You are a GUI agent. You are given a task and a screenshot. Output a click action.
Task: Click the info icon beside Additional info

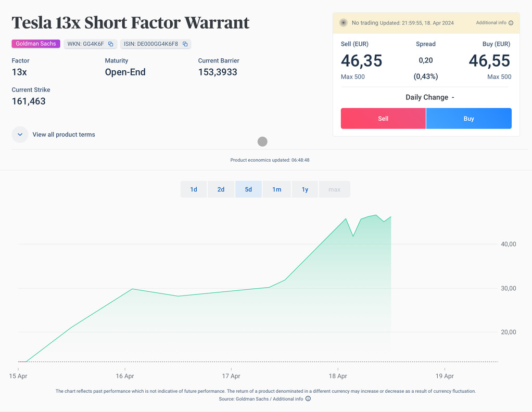[511, 23]
